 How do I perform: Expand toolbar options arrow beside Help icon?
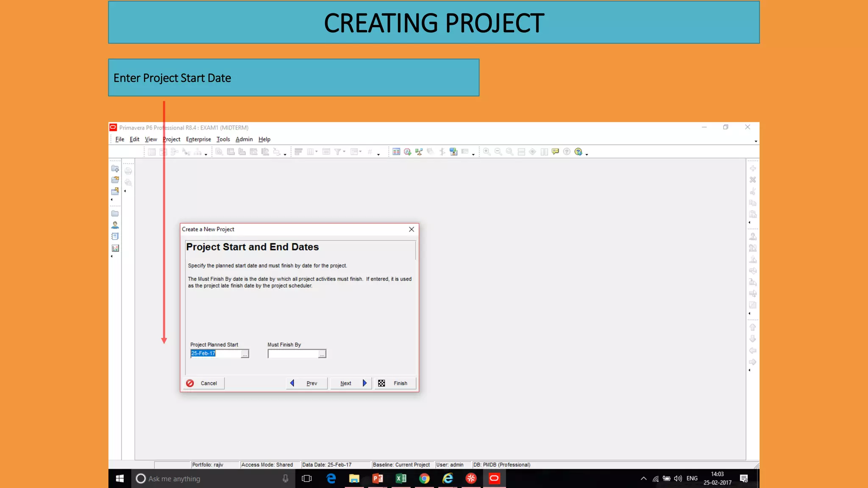587,155
